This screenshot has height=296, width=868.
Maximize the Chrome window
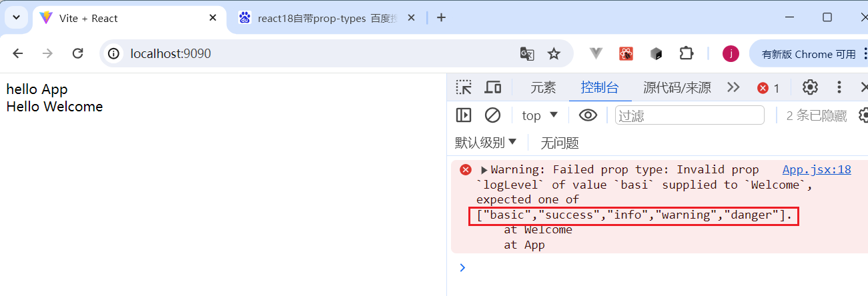click(827, 17)
